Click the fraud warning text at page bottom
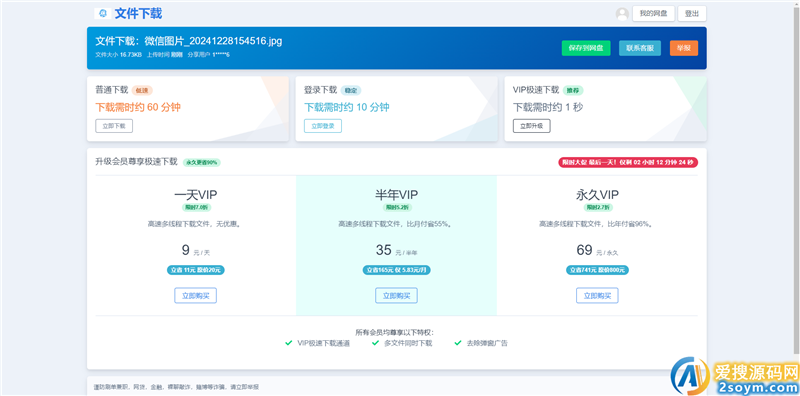Image resolution: width=800 pixels, height=396 pixels. point(177,387)
